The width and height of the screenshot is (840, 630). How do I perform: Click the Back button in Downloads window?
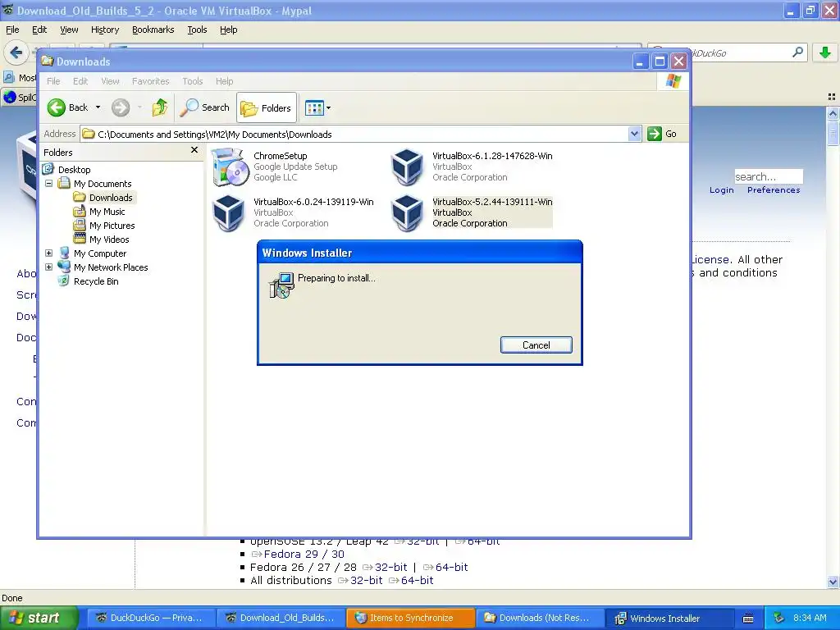click(x=67, y=107)
